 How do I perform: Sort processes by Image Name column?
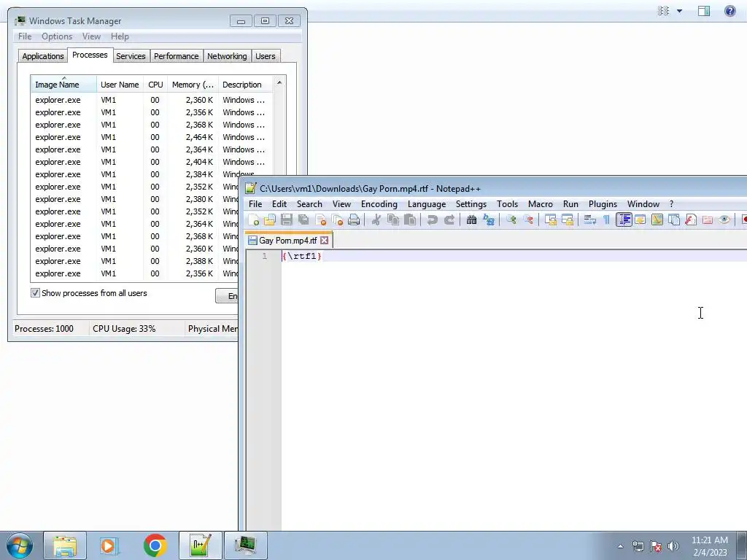tap(64, 85)
